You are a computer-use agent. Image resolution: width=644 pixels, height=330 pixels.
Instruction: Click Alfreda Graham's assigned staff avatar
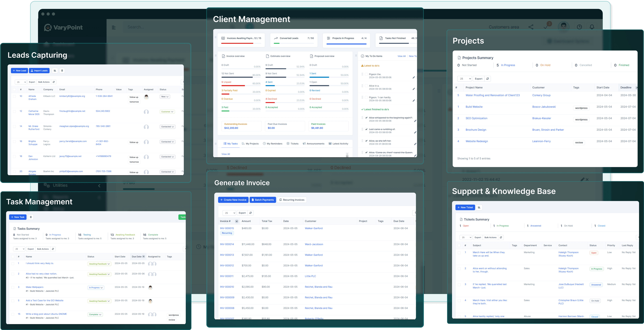pyautogui.click(x=146, y=97)
